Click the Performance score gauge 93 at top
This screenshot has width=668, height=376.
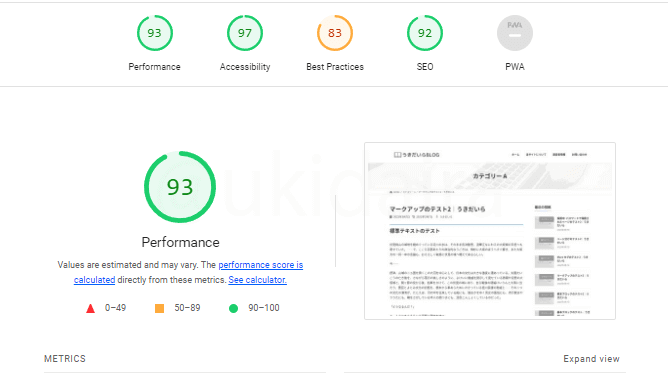click(155, 33)
